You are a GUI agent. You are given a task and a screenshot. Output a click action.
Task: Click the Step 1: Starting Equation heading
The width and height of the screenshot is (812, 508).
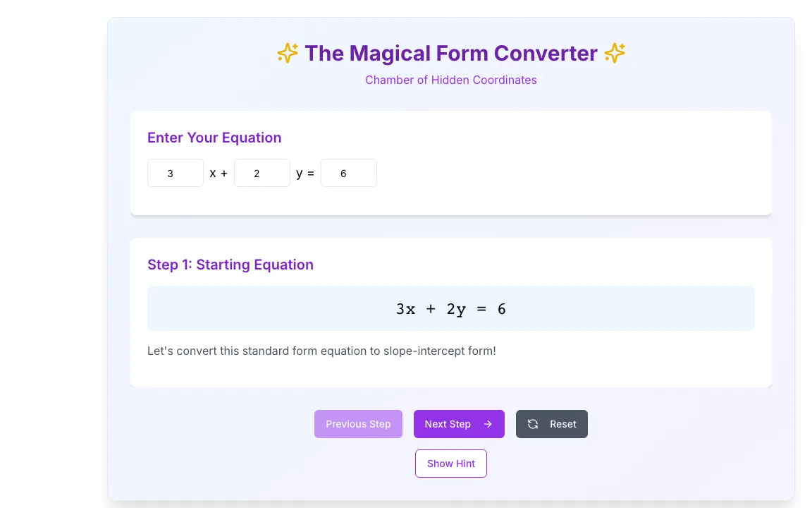tap(230, 265)
